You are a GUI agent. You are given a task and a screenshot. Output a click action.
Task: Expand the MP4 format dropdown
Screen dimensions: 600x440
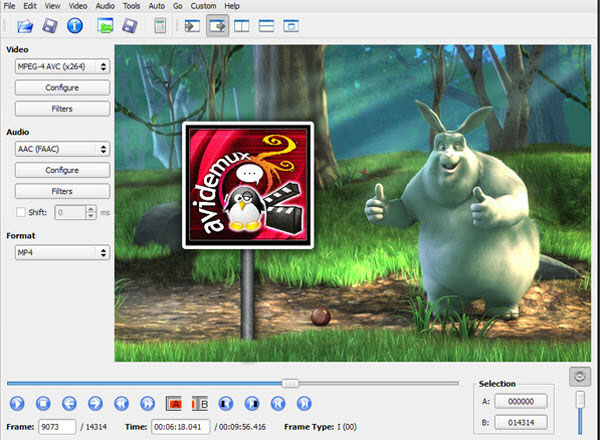tap(62, 253)
